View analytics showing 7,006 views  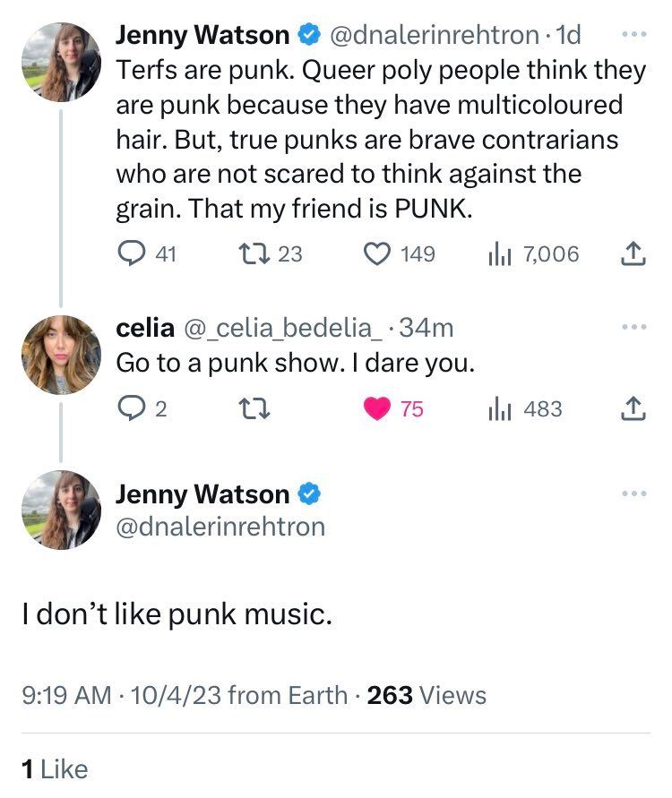coord(499,254)
